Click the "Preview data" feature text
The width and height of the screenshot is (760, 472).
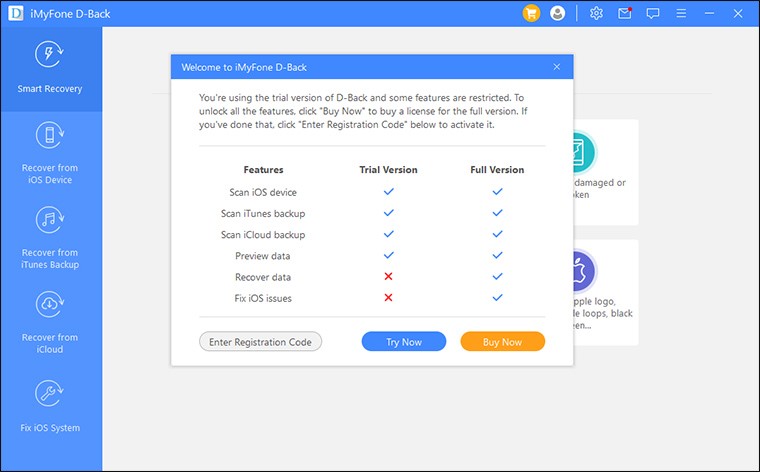[x=263, y=256]
